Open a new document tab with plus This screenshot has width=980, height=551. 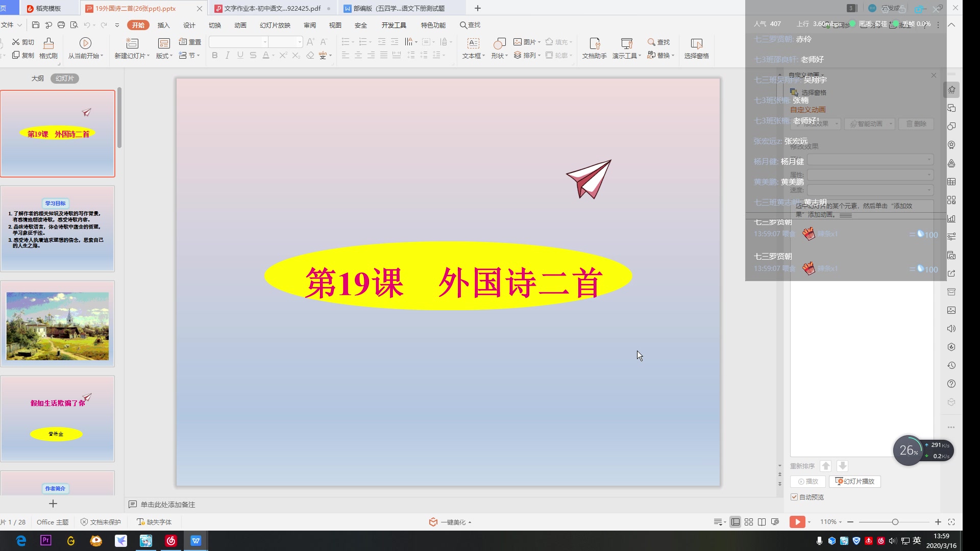click(x=478, y=8)
